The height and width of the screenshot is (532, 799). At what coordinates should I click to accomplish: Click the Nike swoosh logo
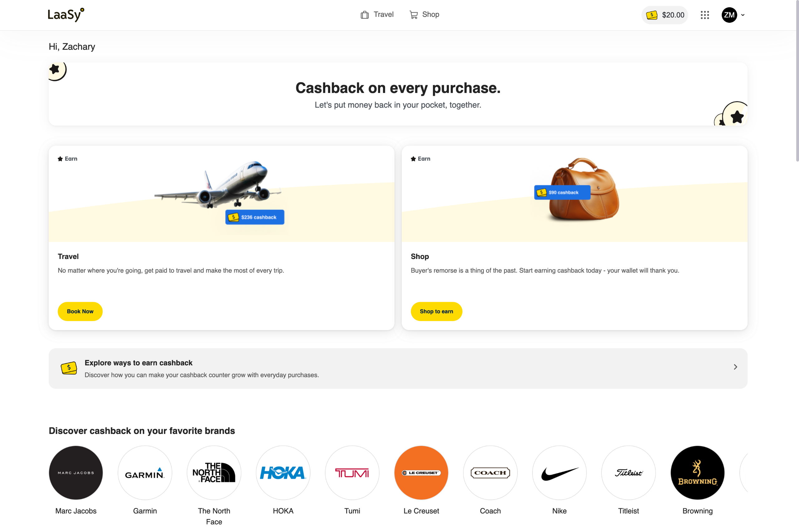pos(559,472)
